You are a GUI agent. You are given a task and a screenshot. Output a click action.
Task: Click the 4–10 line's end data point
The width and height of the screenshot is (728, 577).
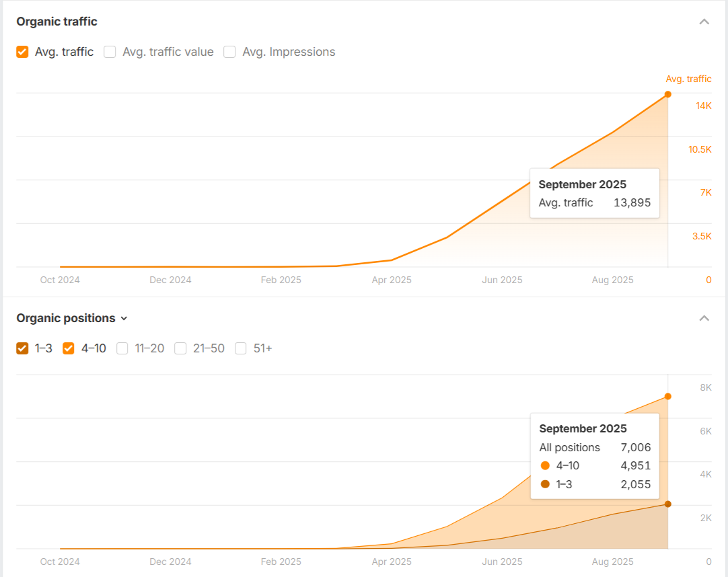click(667, 396)
